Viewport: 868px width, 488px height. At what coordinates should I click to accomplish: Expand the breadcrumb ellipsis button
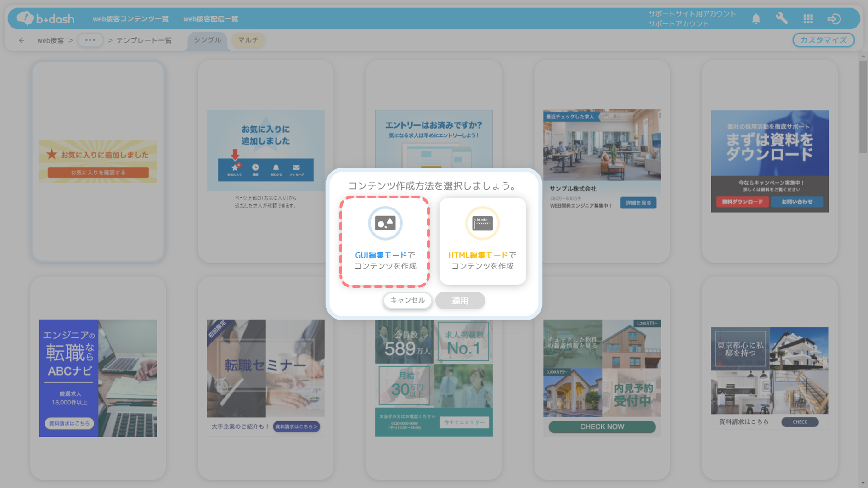90,40
